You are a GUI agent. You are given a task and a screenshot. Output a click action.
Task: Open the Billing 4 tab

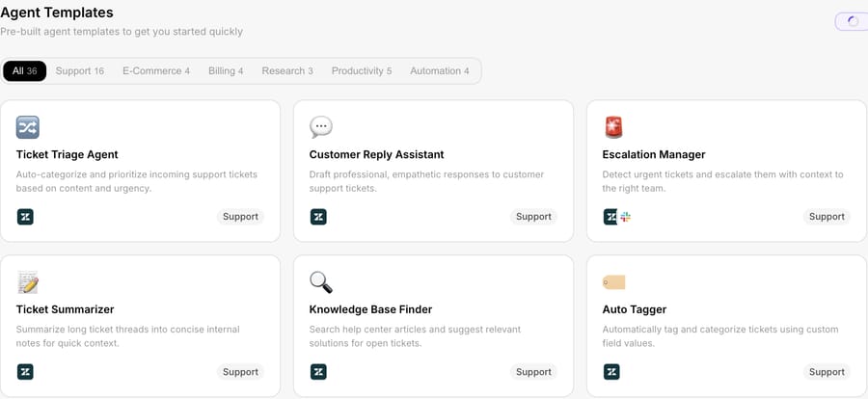click(226, 70)
